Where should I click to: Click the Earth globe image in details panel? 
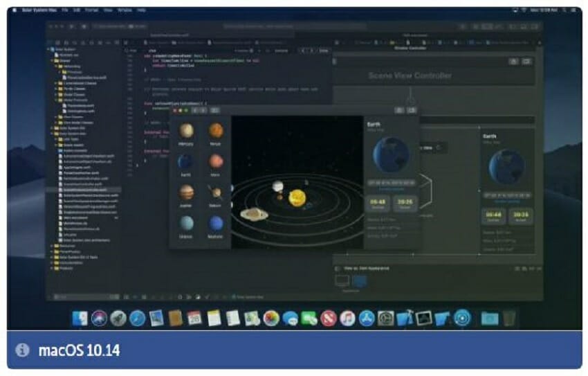point(391,154)
